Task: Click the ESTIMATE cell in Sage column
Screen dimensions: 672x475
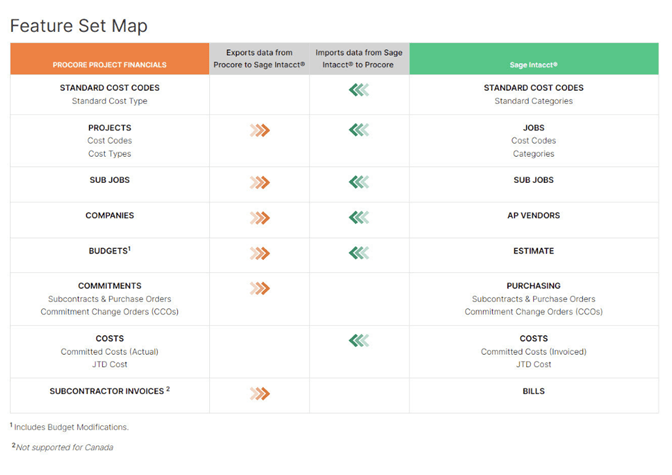Action: point(533,251)
